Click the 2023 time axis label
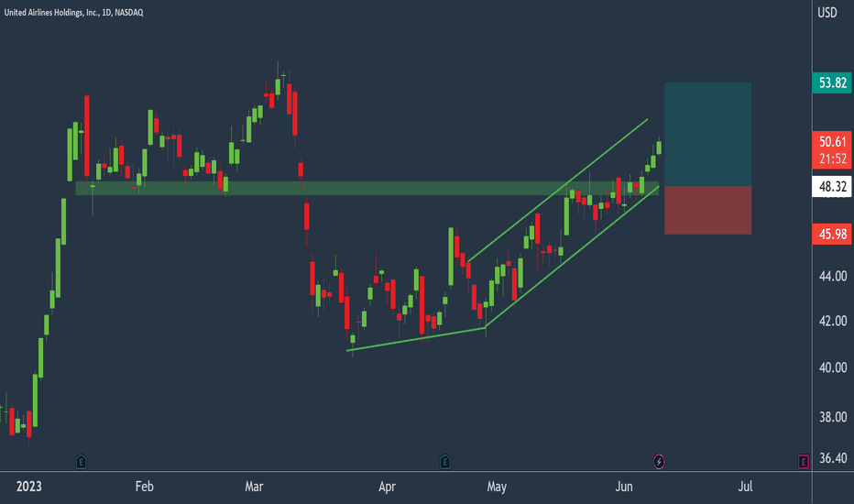Image resolution: width=854 pixels, height=504 pixels. click(x=29, y=487)
